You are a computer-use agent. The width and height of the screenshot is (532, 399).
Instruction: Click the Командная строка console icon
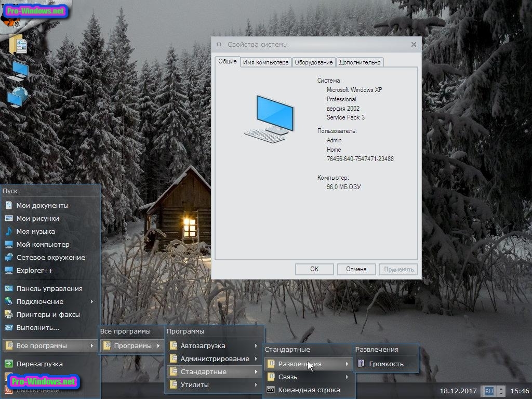(x=271, y=390)
